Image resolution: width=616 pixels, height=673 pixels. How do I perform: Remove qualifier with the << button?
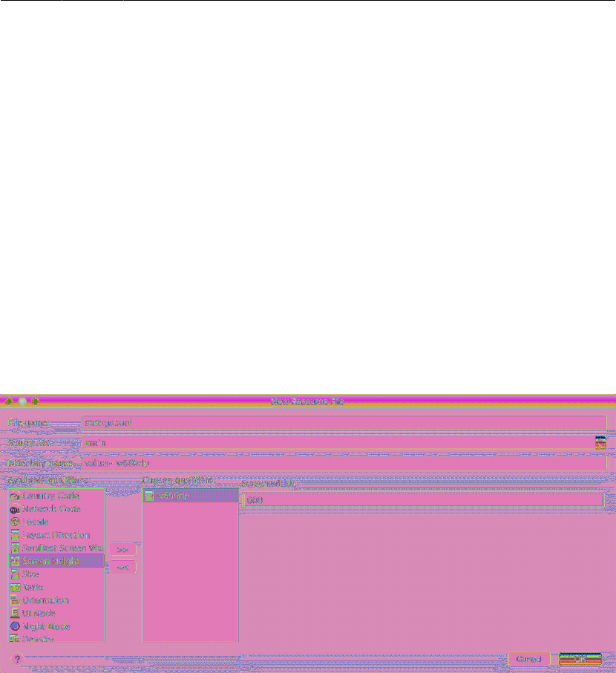point(122,567)
